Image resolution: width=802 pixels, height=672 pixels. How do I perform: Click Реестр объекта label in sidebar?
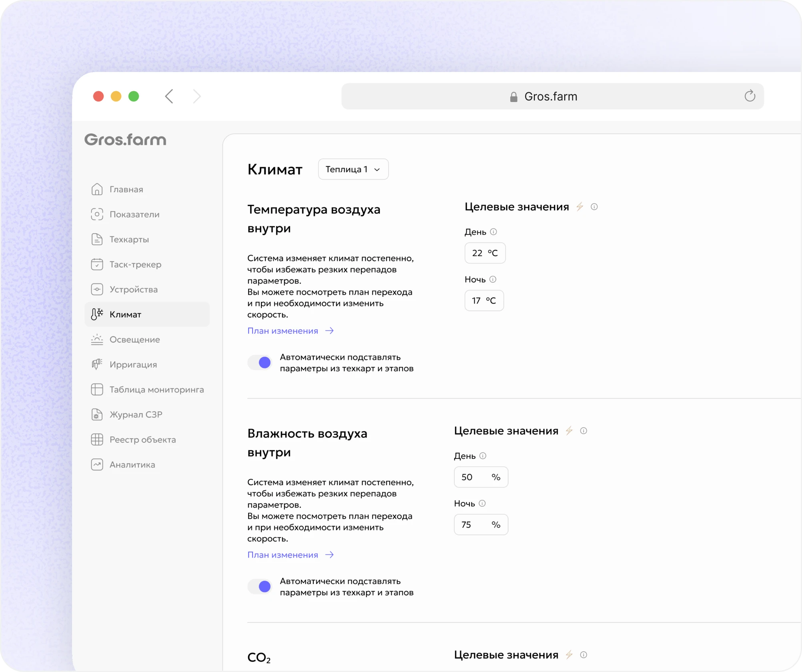[143, 440]
